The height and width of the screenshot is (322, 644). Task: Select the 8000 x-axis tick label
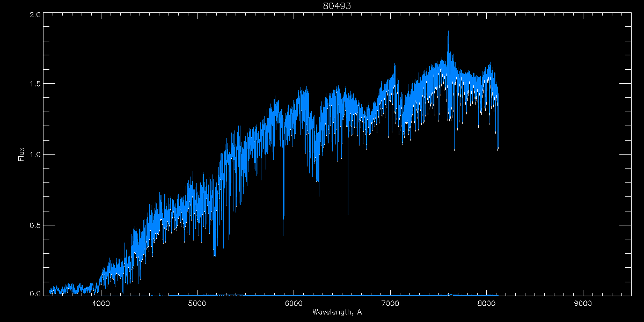(x=486, y=304)
